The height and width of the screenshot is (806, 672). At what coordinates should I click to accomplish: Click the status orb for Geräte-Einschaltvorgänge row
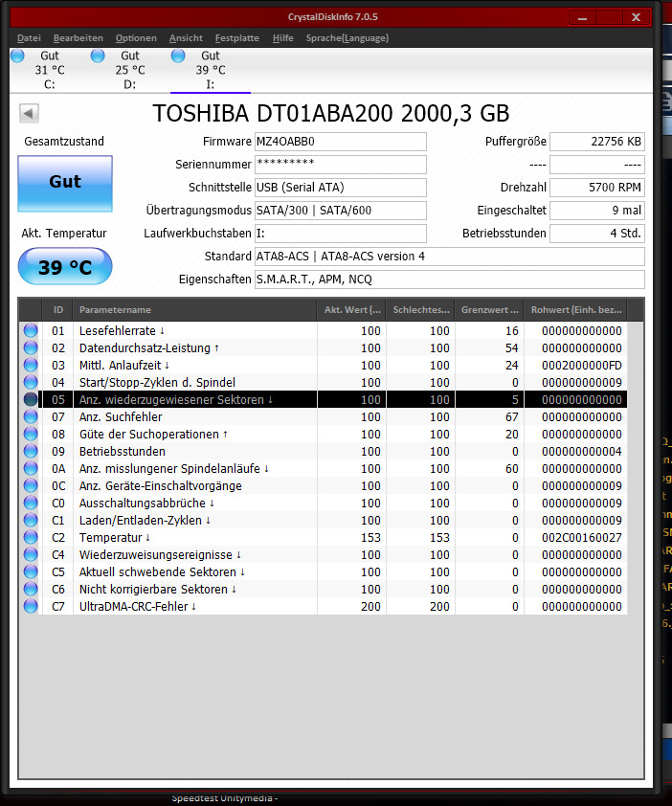tap(31, 485)
